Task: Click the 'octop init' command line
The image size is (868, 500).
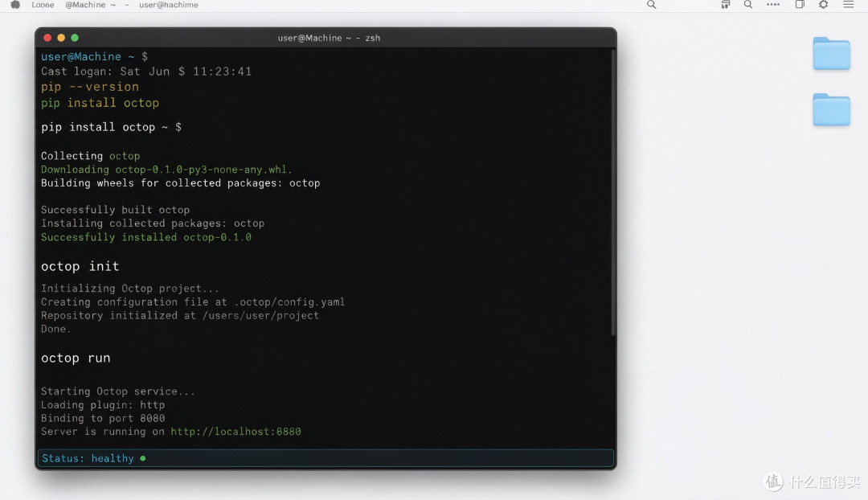Action: [80, 266]
